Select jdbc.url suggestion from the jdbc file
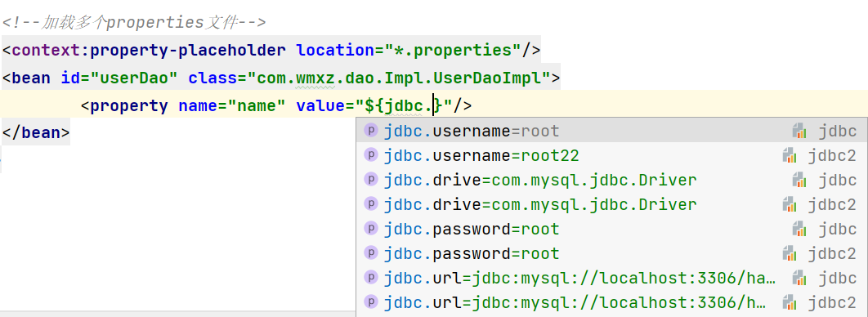Viewport: 868px width, 317px height. click(x=611, y=278)
